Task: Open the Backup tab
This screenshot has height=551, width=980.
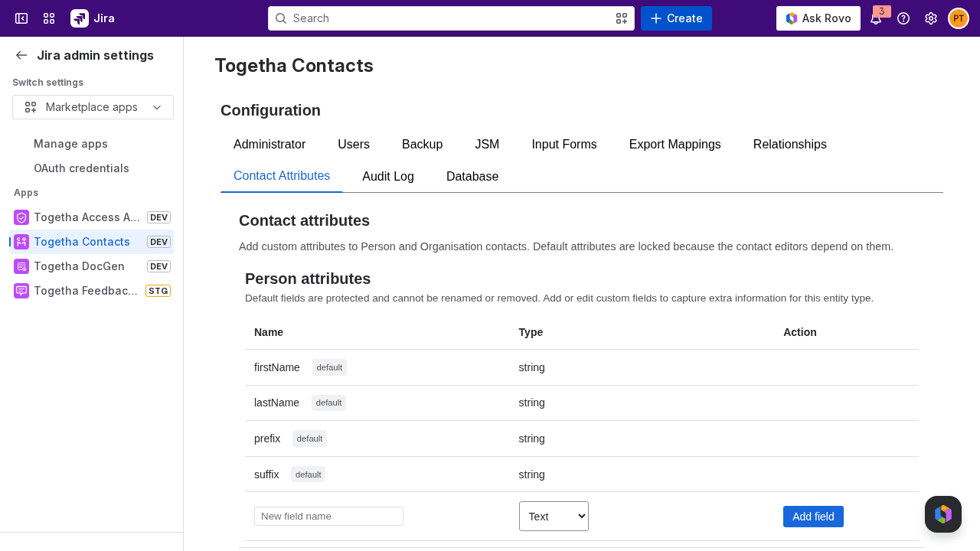Action: coord(423,144)
